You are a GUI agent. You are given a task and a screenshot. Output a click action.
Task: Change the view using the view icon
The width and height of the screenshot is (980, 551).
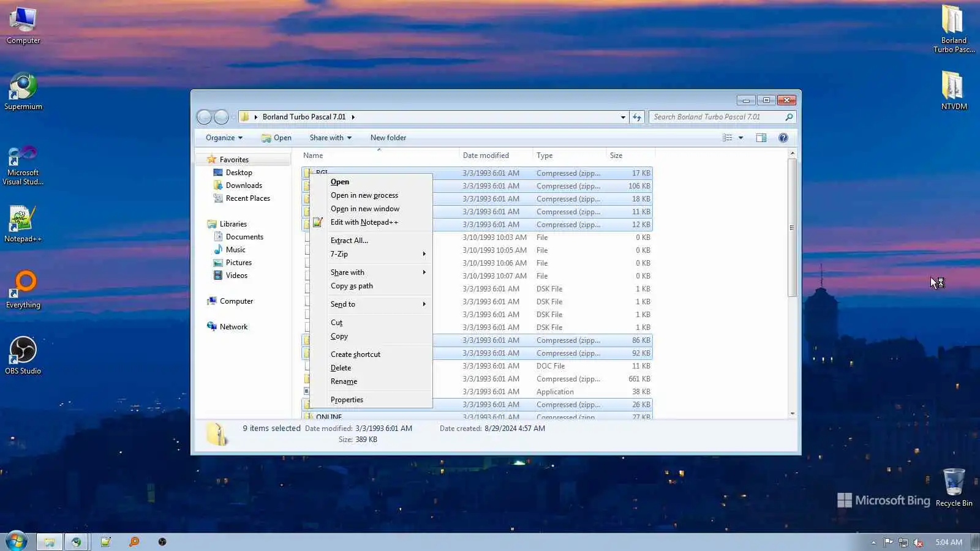click(728, 138)
